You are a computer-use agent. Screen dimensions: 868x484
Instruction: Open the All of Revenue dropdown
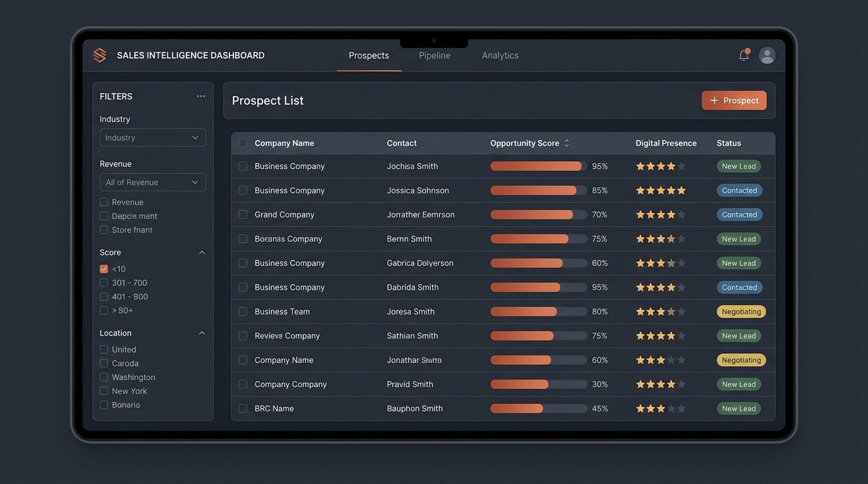click(153, 182)
